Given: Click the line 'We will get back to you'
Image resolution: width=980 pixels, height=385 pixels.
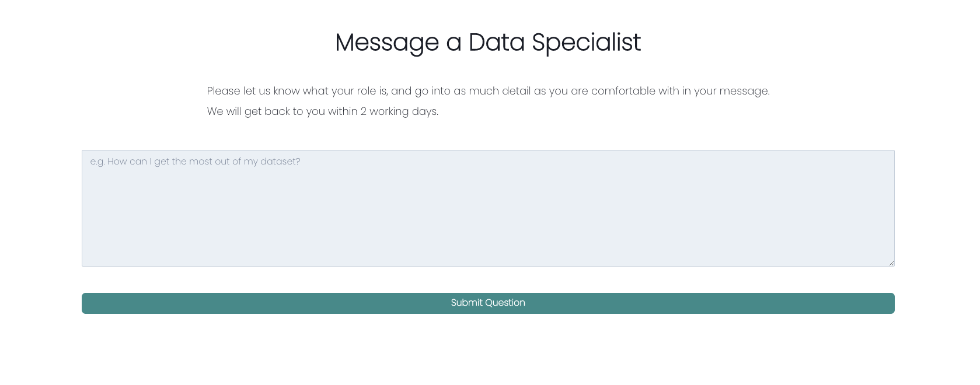Looking at the screenshot, I should pos(322,111).
